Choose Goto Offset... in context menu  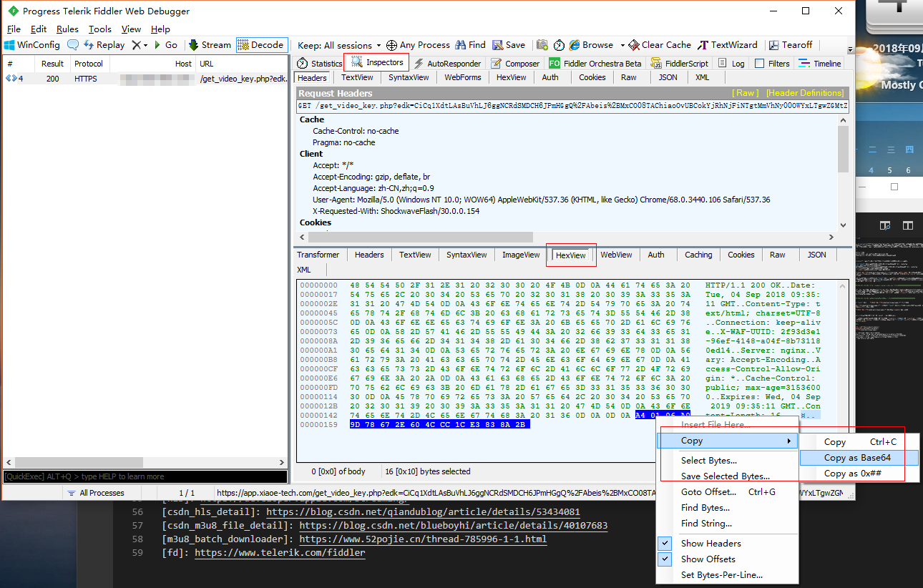click(727, 492)
